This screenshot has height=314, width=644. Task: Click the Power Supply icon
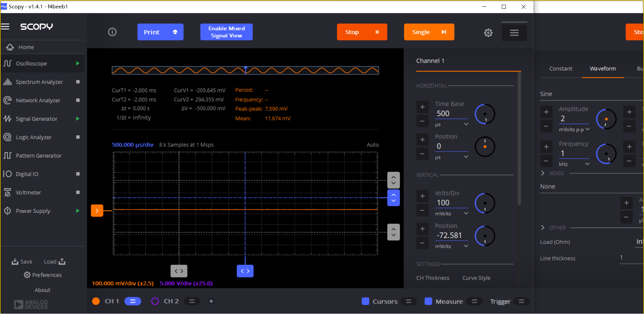(x=7, y=211)
